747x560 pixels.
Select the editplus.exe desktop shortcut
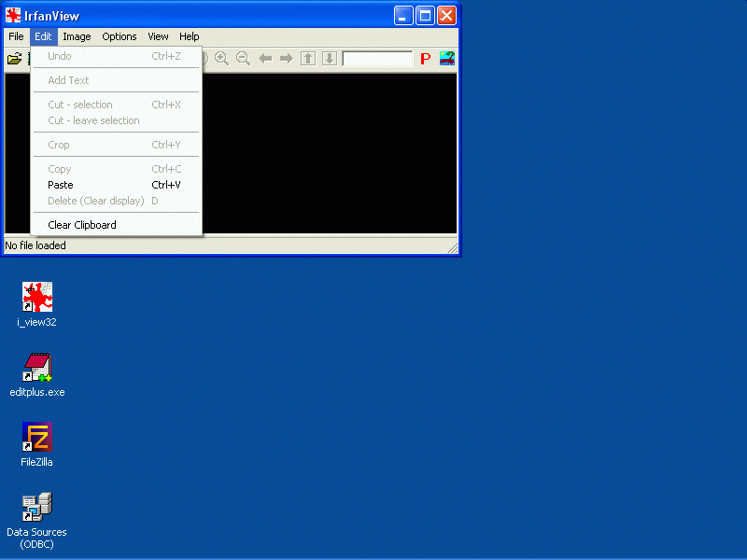37,368
